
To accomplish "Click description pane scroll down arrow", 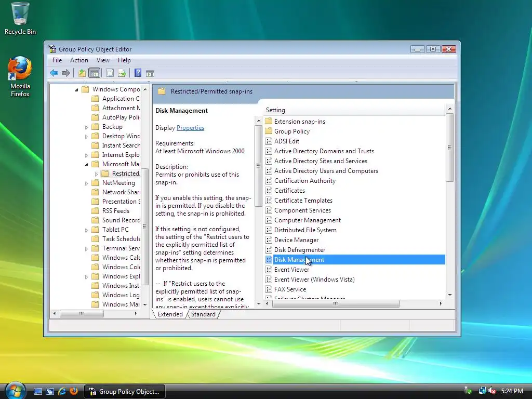I will pyautogui.click(x=259, y=304).
